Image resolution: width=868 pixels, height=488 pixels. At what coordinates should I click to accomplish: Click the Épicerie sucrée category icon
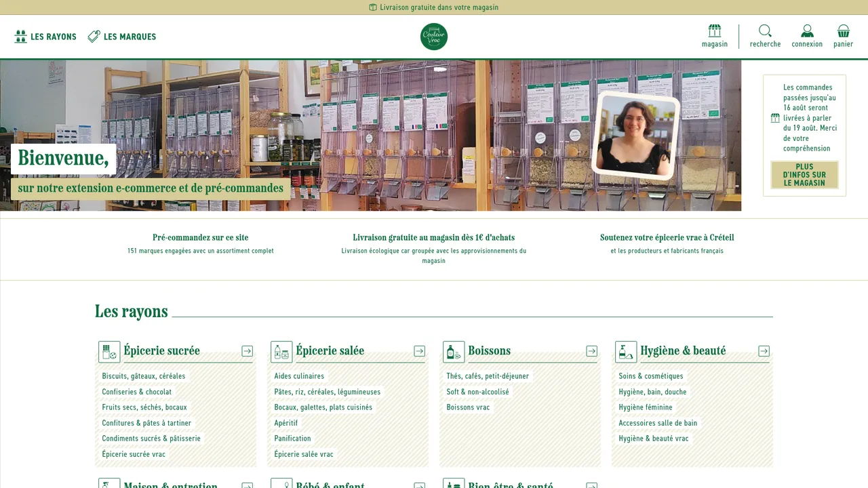(109, 352)
